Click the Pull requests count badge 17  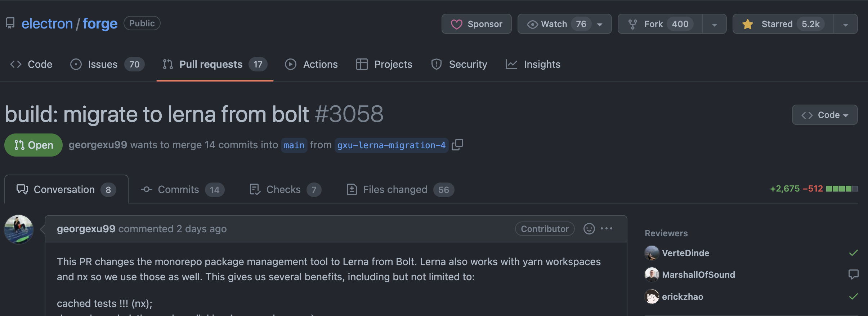tap(258, 65)
